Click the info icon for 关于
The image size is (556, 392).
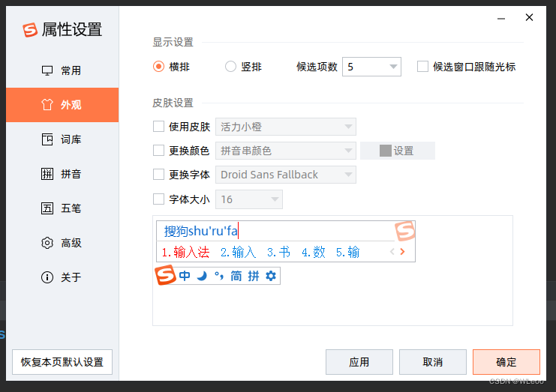pos(47,277)
